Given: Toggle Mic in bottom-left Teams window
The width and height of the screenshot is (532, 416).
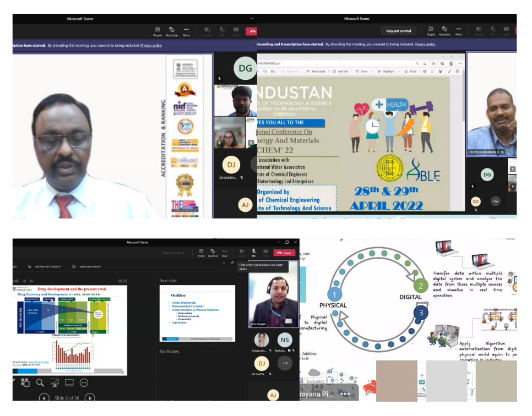Looking at the screenshot, I should point(254,253).
